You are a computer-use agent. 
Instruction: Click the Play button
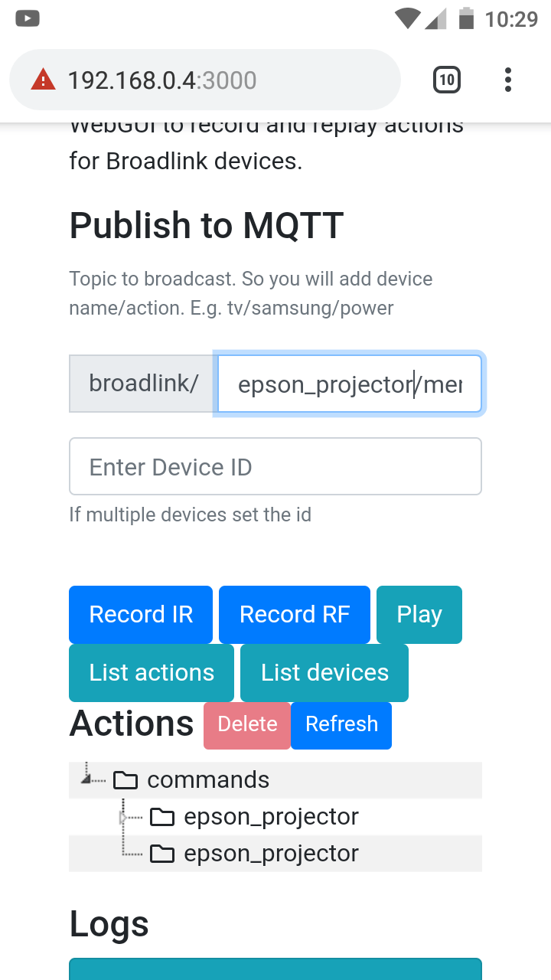(419, 615)
